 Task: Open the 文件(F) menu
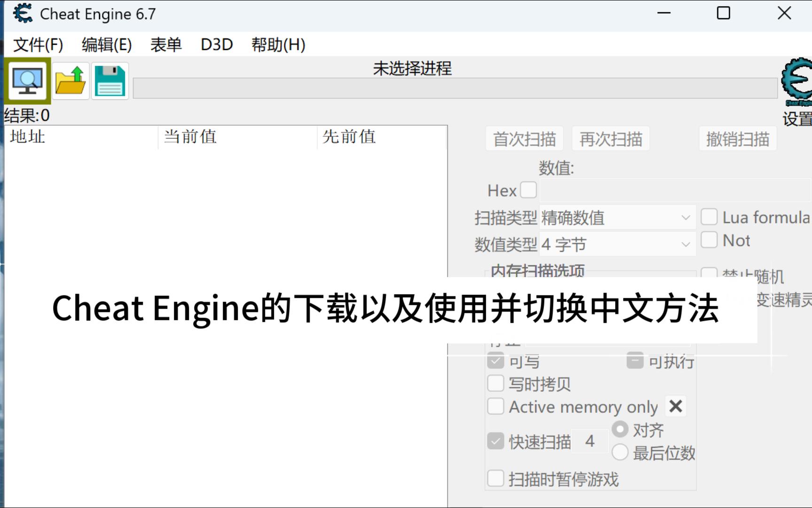(x=38, y=45)
